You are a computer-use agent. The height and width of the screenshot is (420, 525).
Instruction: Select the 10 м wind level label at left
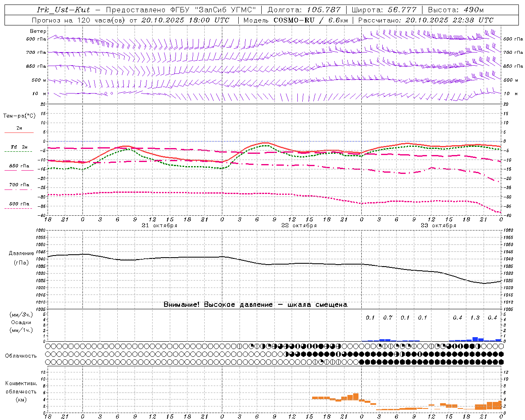tap(39, 94)
